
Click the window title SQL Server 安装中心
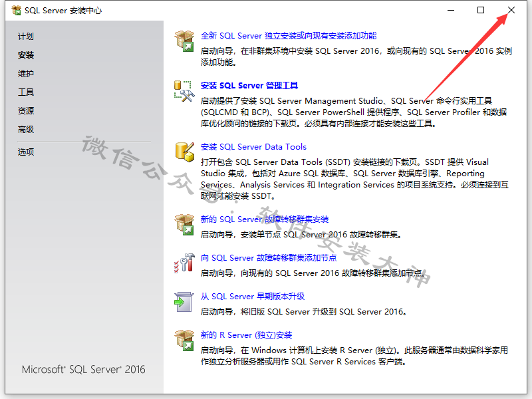[63, 11]
